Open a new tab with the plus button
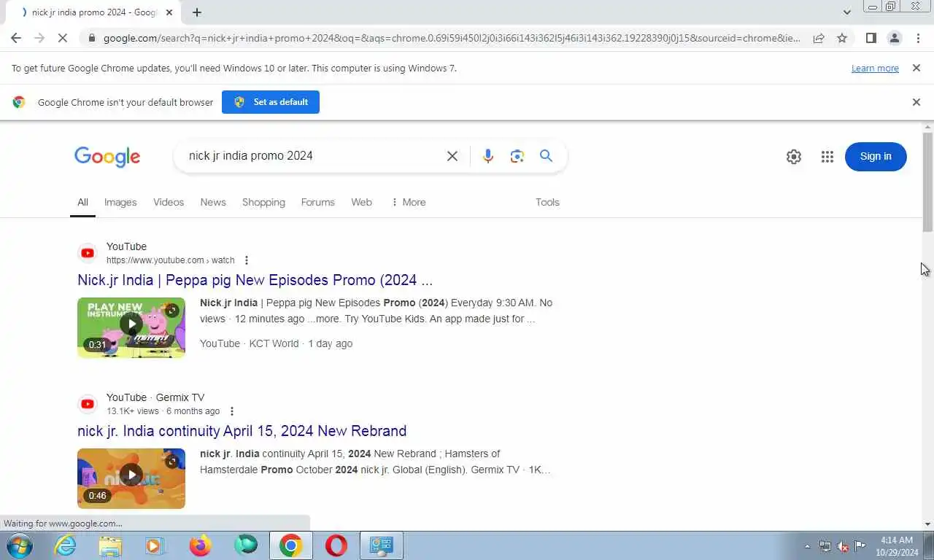 (x=196, y=12)
